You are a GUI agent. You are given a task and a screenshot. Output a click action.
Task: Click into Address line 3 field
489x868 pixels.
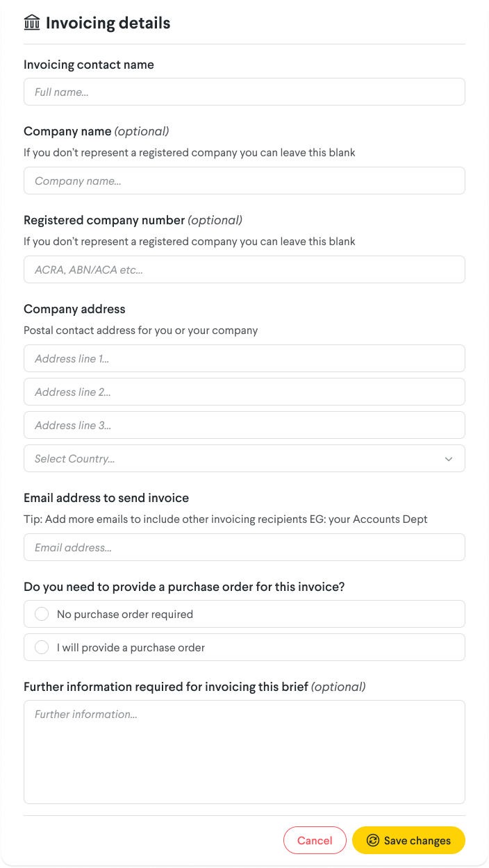244,425
